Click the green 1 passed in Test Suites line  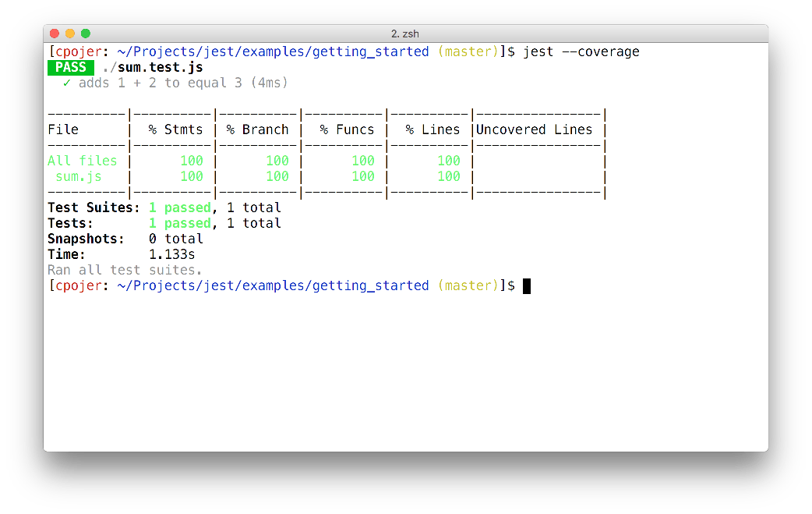pos(179,207)
